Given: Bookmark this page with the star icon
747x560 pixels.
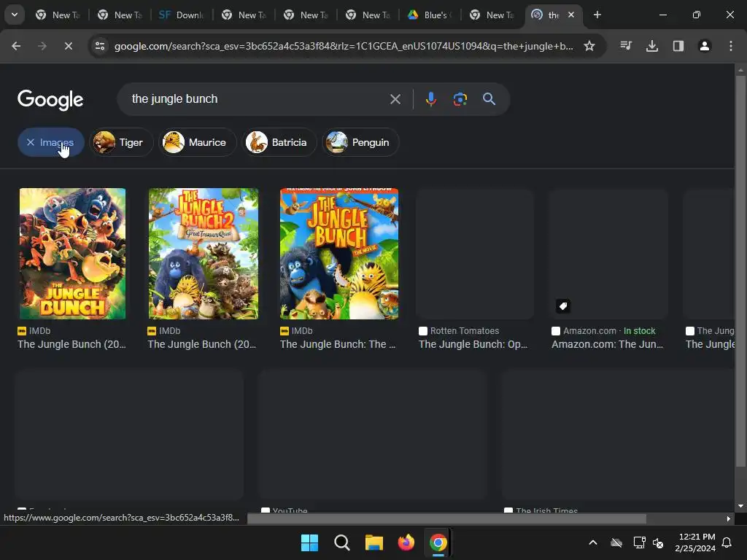Looking at the screenshot, I should [x=589, y=46].
